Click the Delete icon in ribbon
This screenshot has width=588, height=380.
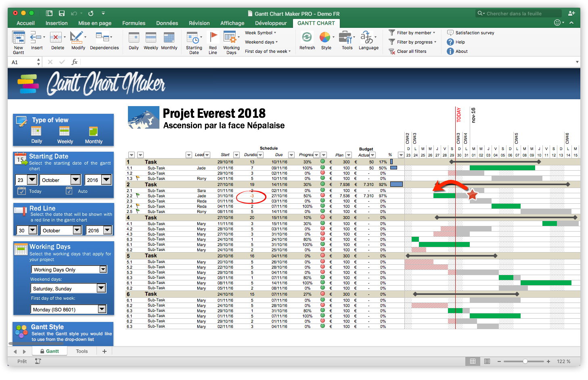[x=56, y=38]
